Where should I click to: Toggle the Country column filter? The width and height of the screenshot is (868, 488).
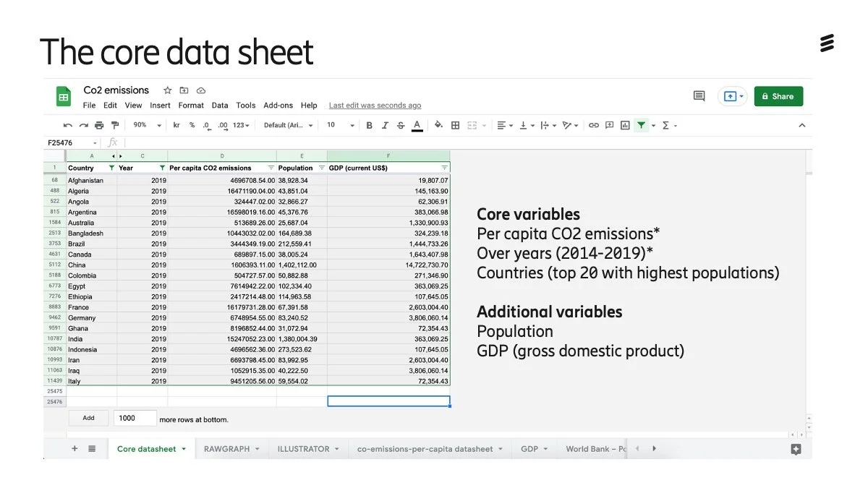click(x=111, y=168)
